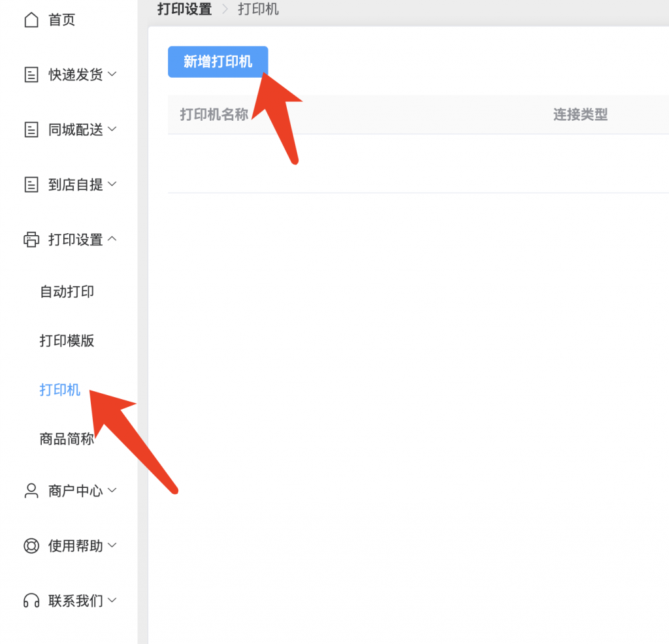Viewport: 669px width, 644px height.
Task: Click the printer icon beside 打印设置
Action: coord(31,240)
